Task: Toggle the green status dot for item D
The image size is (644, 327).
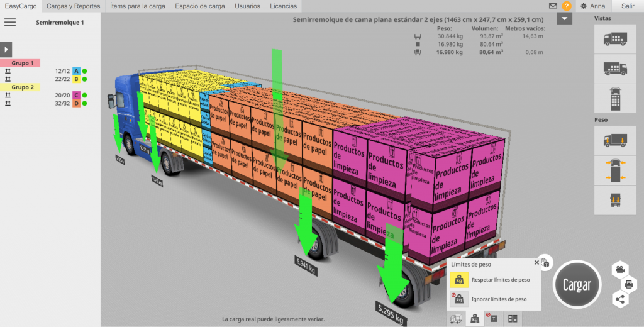Action: pos(85,103)
